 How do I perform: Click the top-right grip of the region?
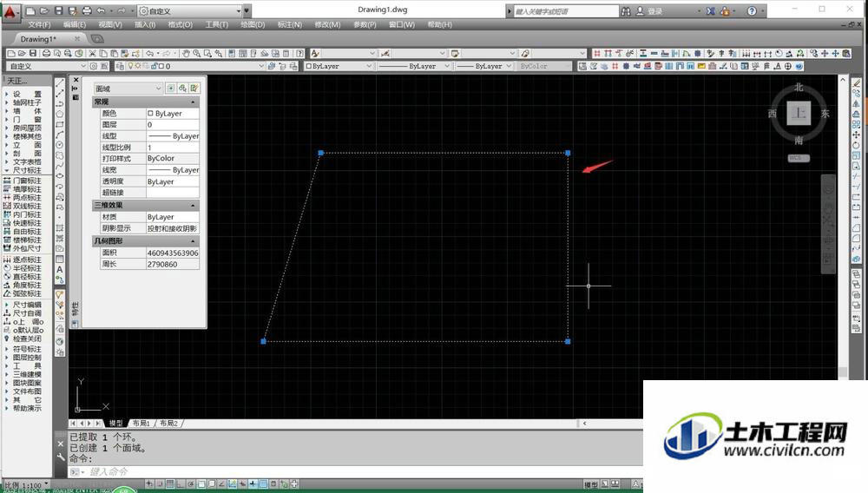coord(568,153)
